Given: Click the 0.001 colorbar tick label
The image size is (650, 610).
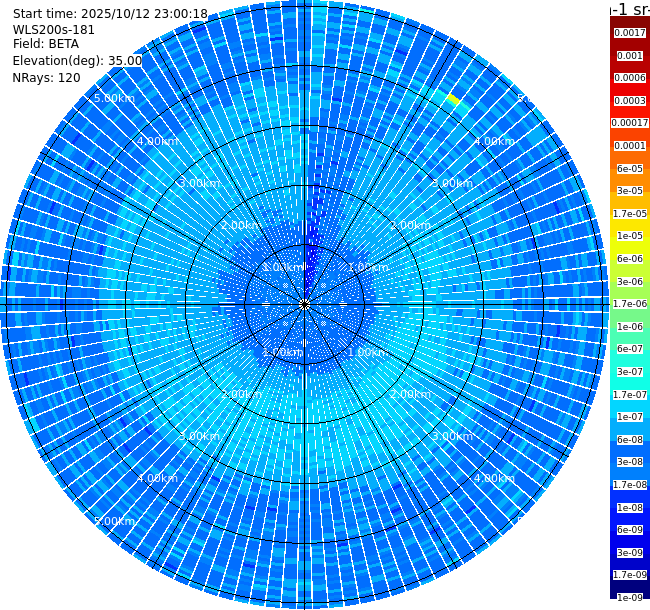Looking at the screenshot, I should [630, 56].
